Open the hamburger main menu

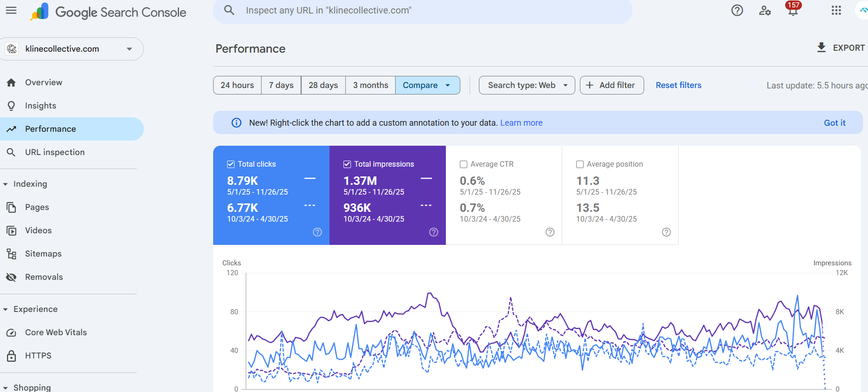point(11,10)
